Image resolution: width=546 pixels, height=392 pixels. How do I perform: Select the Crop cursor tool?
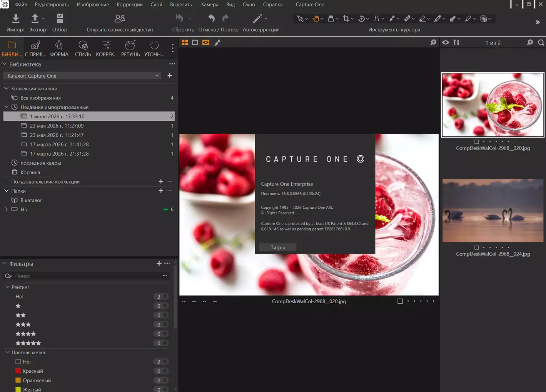click(346, 18)
